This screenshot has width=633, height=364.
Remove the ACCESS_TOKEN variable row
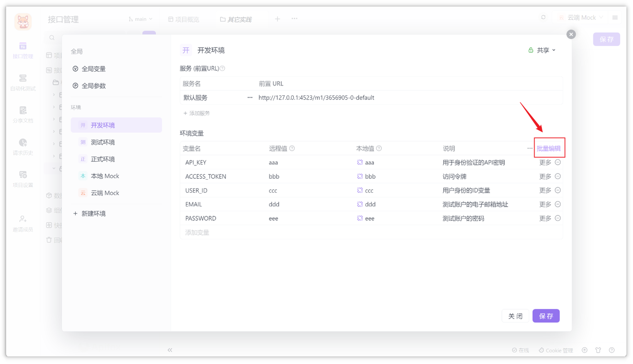point(558,176)
